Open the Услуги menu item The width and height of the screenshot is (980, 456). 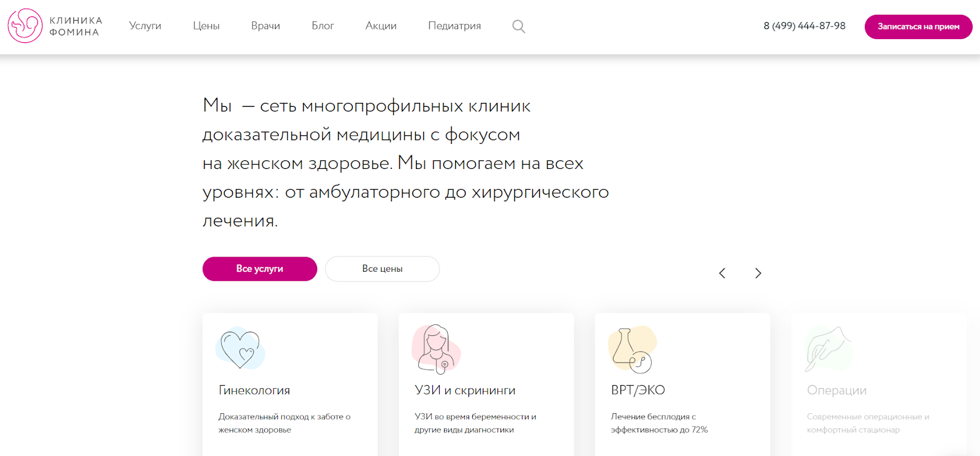145,26
